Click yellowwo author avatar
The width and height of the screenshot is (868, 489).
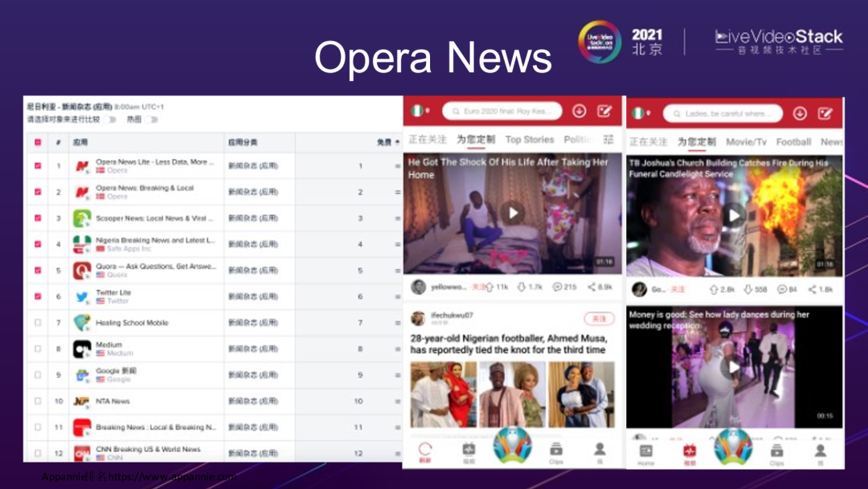click(x=419, y=287)
